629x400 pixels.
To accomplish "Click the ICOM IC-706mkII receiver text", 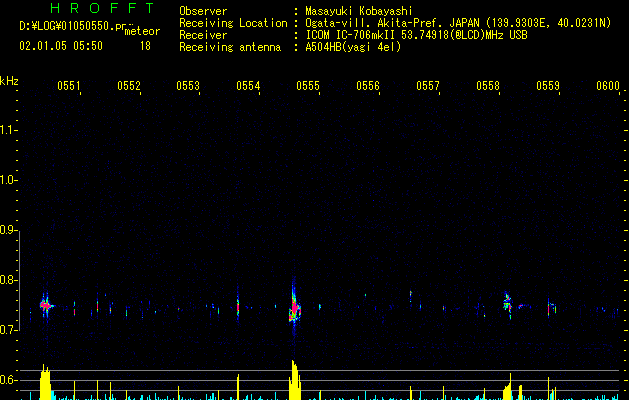I will (351, 35).
